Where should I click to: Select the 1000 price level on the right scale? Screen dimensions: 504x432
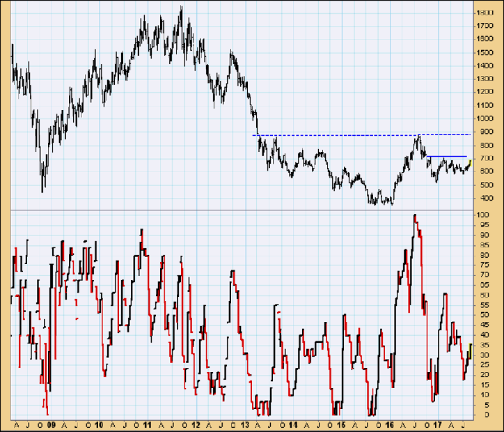485,118
